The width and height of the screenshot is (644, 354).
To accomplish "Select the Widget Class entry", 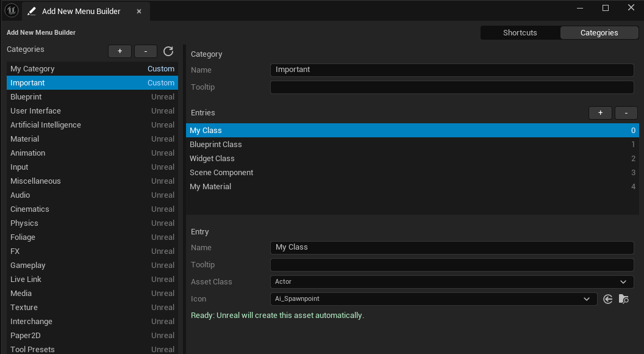I will (412, 158).
